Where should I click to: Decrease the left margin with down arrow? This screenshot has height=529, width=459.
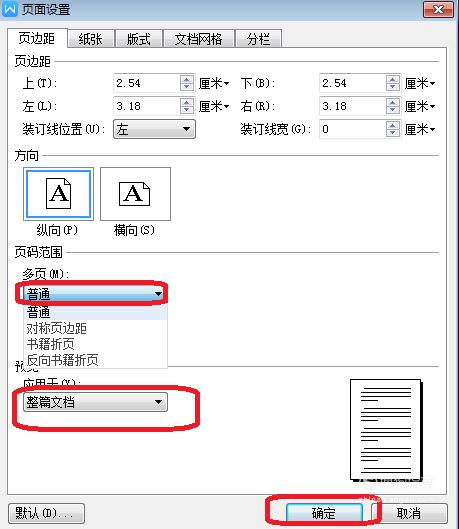point(187,110)
